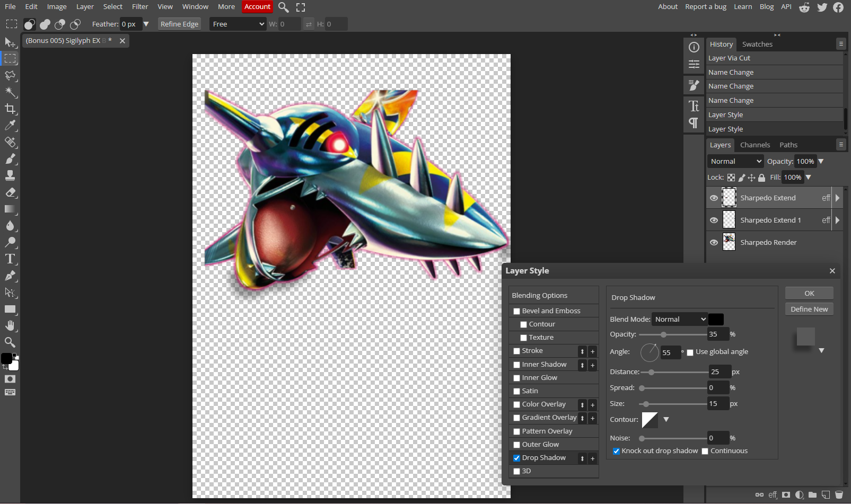Screen dimensions: 851x504
Task: Enable Inner Shadow checkbox
Action: pyautogui.click(x=517, y=365)
